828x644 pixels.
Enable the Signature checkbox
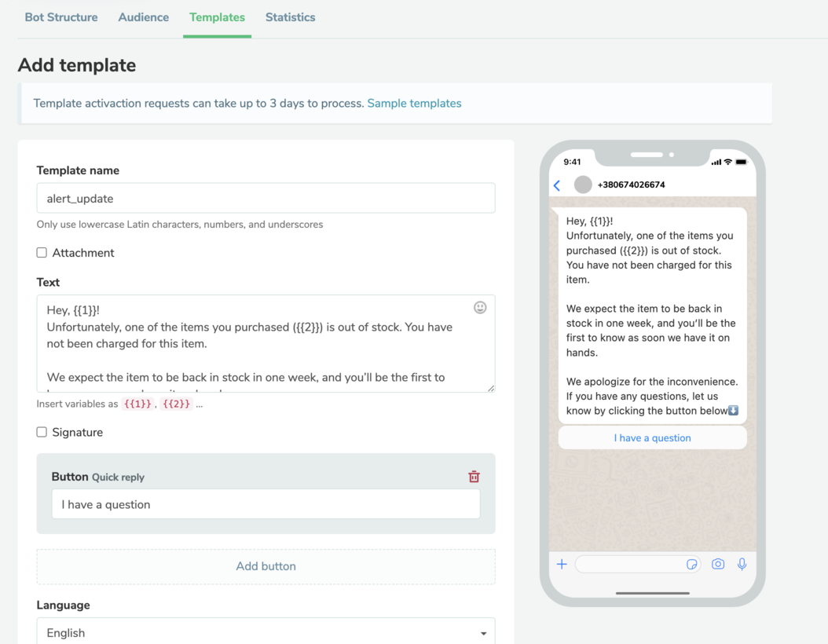coord(42,432)
